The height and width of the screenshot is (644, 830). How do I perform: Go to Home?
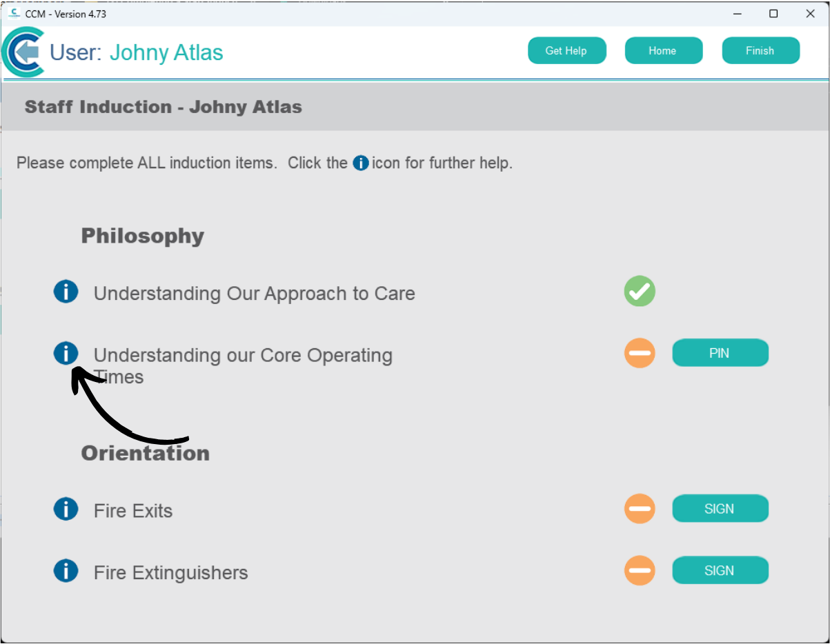click(x=664, y=50)
